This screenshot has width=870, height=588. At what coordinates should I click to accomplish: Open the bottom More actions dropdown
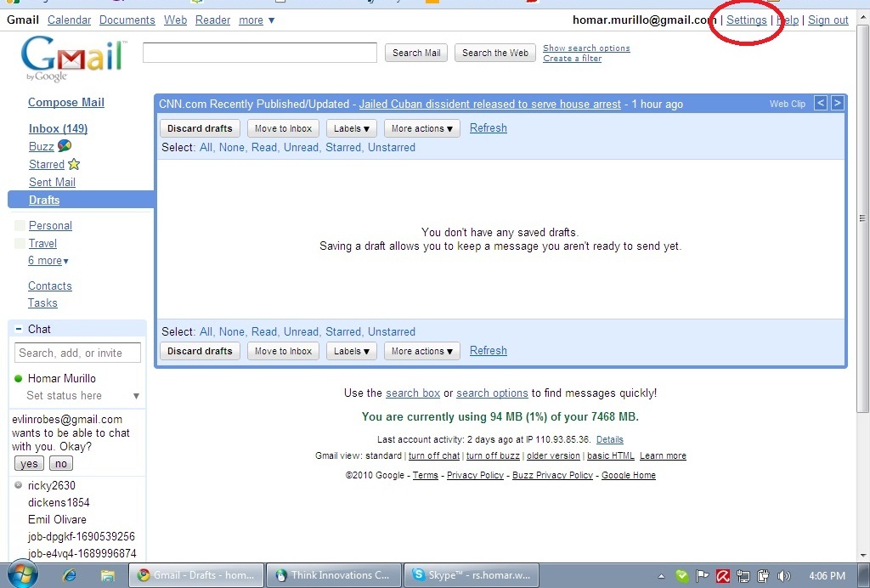[421, 351]
